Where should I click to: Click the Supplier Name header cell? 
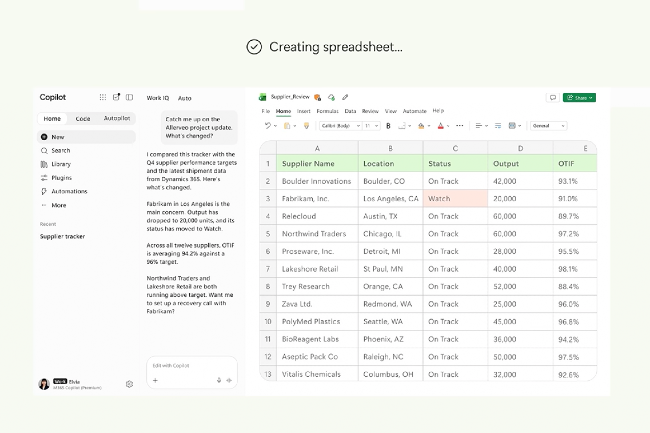[x=317, y=163]
